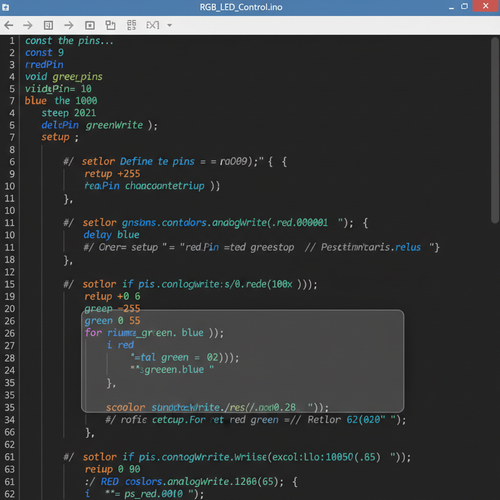Click the dotted grid blocks icon
The width and height of the screenshot is (500, 500).
[x=132, y=25]
